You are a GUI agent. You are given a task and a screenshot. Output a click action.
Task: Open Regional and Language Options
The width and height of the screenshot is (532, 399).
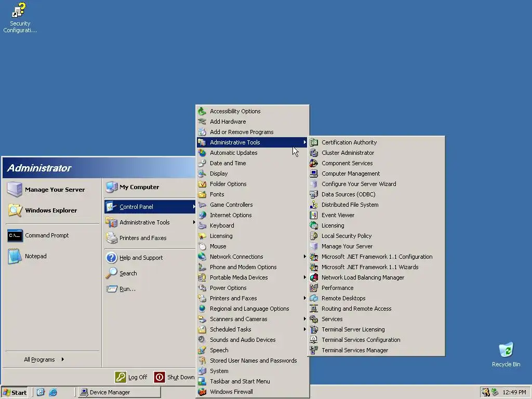click(252, 309)
